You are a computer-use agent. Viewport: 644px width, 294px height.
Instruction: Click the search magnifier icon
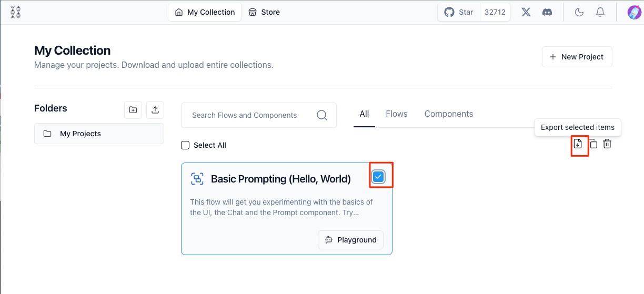pyautogui.click(x=322, y=115)
